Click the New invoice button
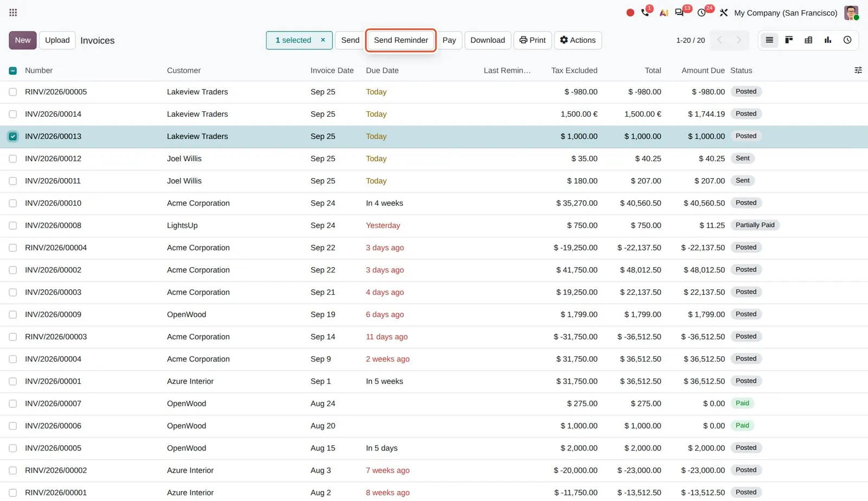Viewport: 868px width, 501px height. pos(23,40)
